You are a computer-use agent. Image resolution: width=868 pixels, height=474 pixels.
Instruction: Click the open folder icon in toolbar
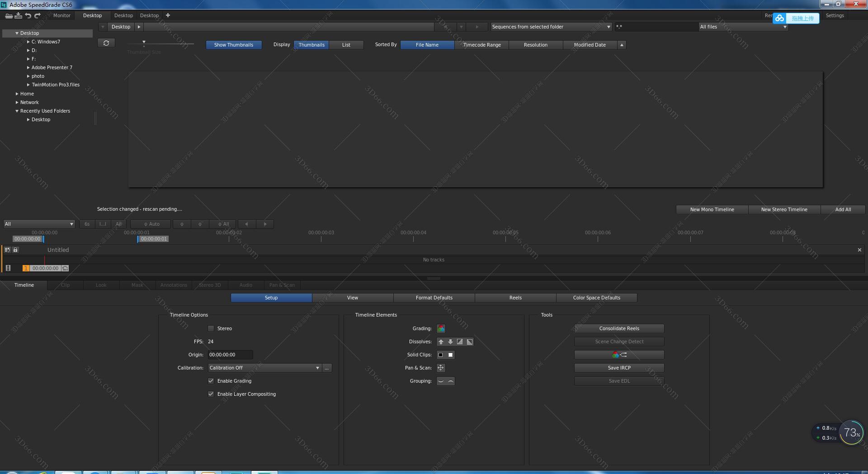click(9, 15)
